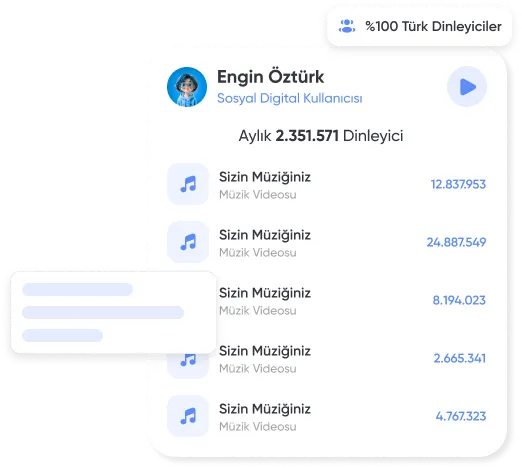Screen dimensions: 522x468
Task: Click the play count 12.837.953
Action: 458,184
